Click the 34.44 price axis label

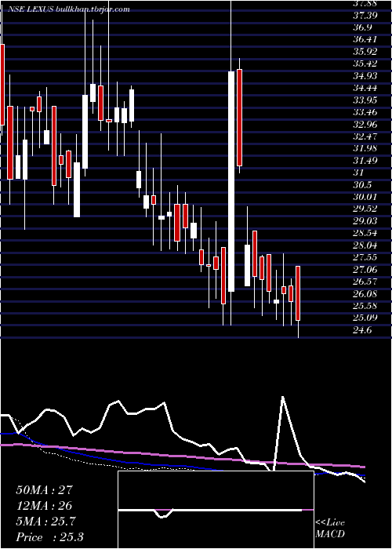pyautogui.click(x=365, y=88)
